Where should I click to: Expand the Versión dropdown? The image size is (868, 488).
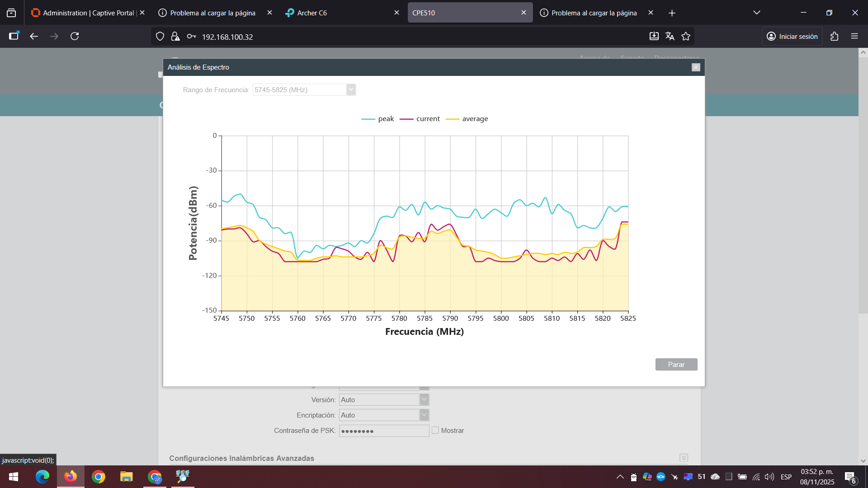[384, 400]
